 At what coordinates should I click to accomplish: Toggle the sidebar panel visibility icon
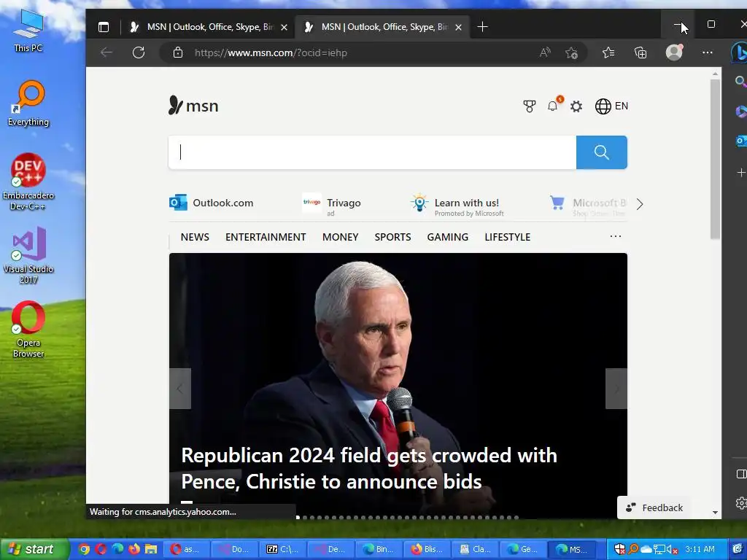click(741, 474)
